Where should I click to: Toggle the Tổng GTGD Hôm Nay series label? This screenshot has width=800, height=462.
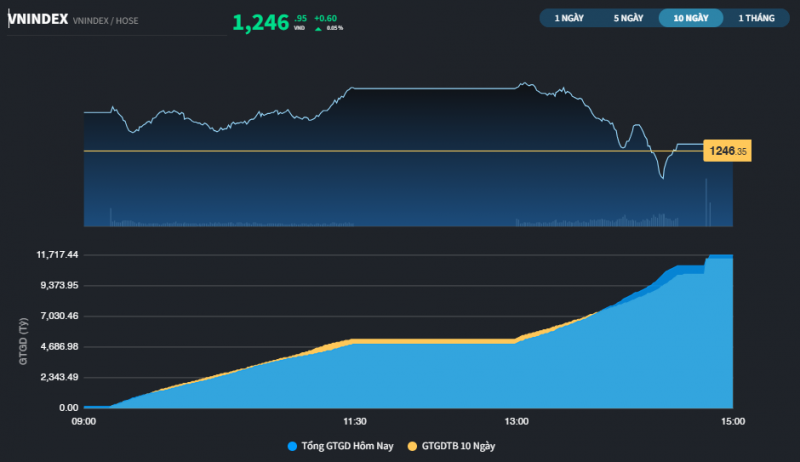(x=347, y=446)
